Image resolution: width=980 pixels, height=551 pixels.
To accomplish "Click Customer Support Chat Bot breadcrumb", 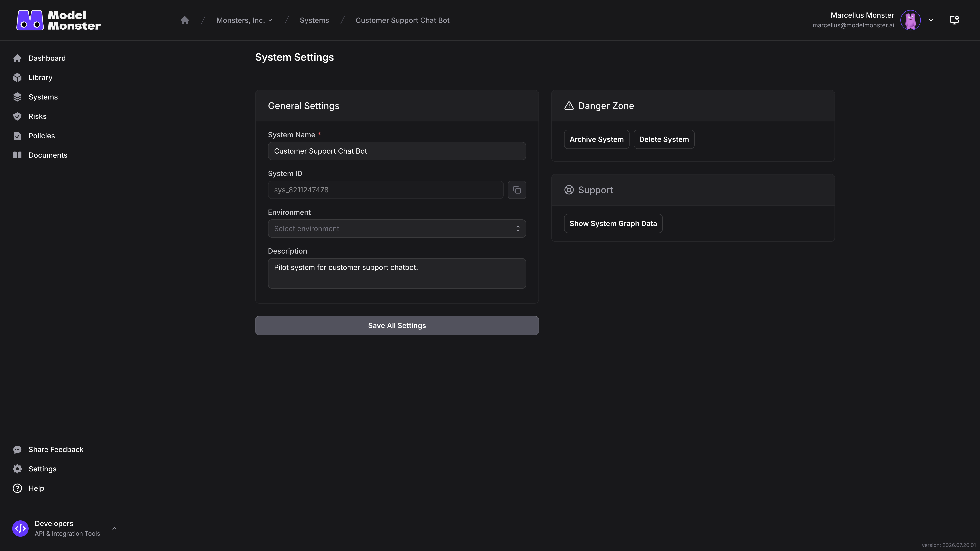I will coord(403,20).
